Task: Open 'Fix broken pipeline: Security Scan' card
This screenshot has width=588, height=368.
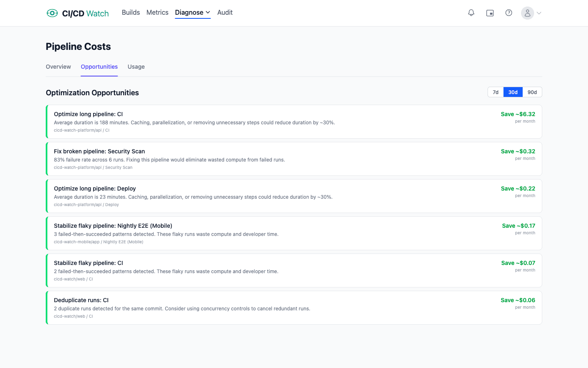Action: [x=294, y=159]
